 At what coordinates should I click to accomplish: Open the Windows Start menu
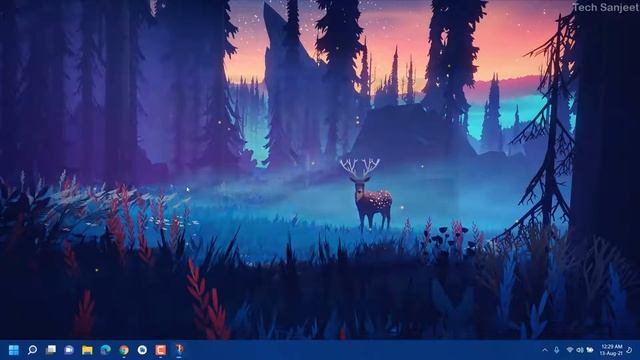point(13,350)
